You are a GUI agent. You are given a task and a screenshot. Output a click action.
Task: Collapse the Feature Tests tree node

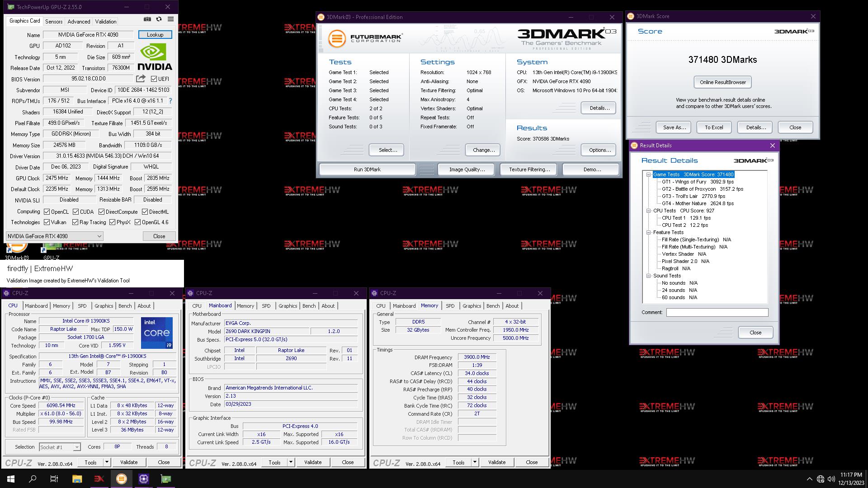648,232
